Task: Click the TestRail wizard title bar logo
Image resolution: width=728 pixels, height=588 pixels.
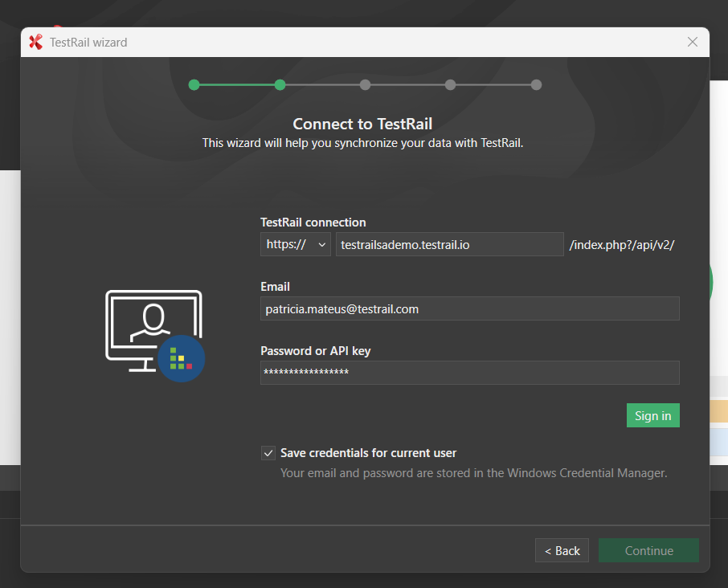Action: 35,43
